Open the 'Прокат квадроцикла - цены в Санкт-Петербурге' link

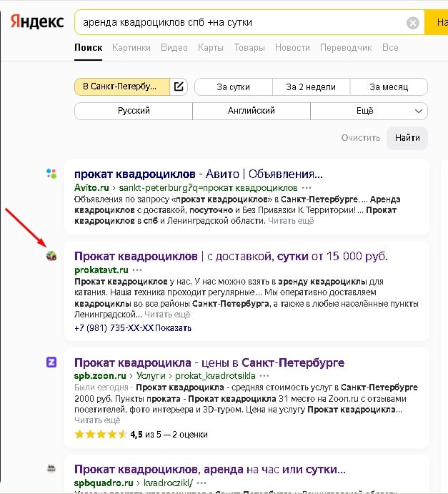(x=209, y=362)
